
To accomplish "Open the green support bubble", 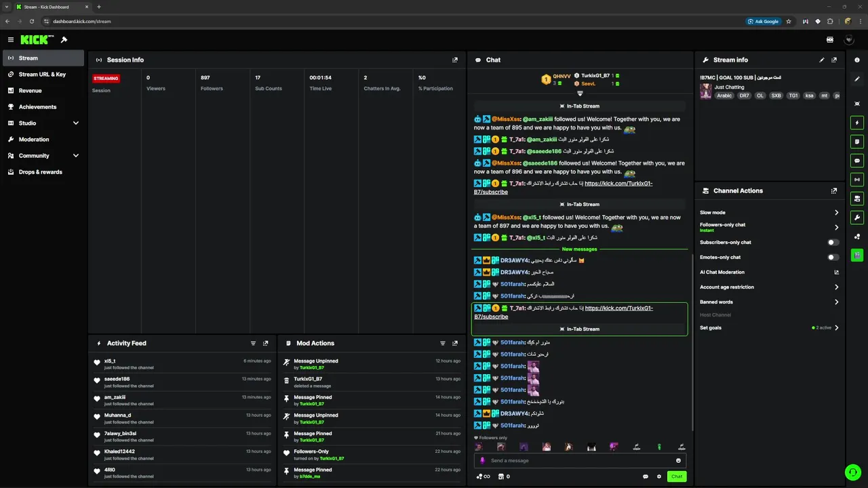I will pyautogui.click(x=852, y=472).
